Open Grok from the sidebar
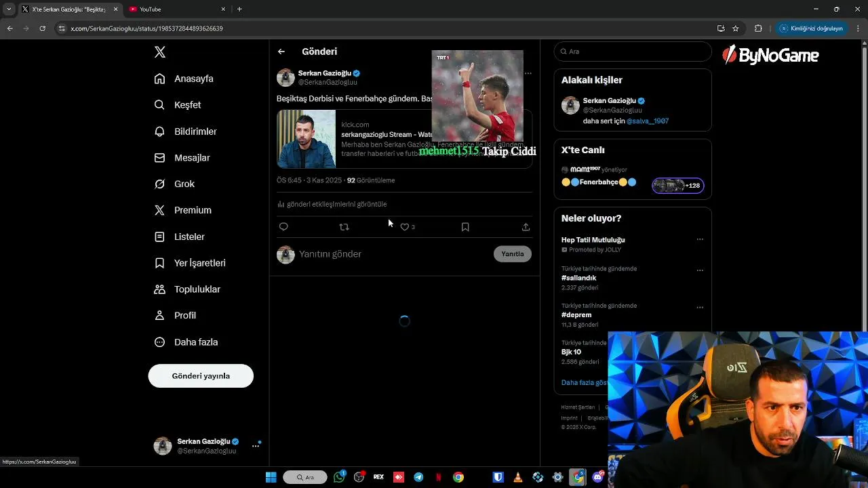 tap(174, 184)
